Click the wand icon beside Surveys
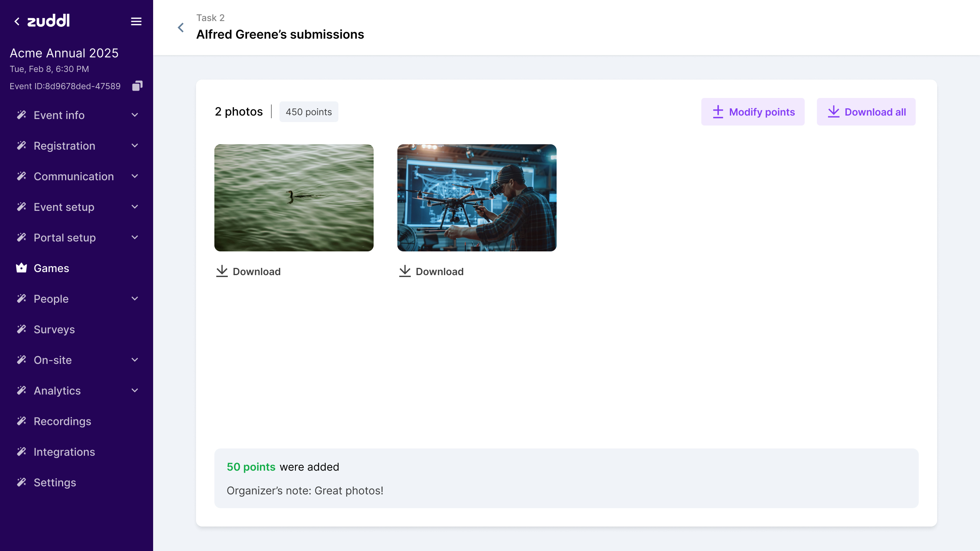 click(x=21, y=329)
